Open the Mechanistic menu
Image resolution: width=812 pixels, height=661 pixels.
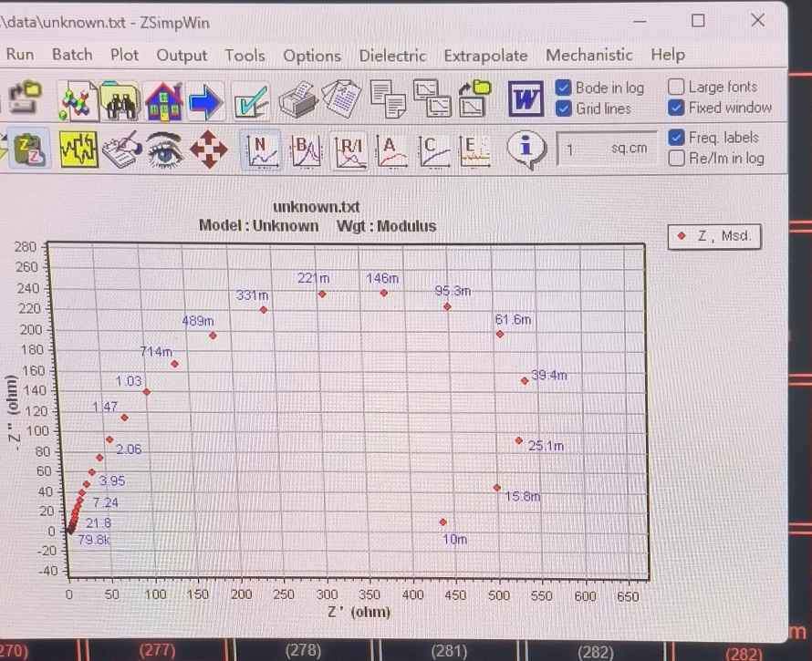tap(588, 55)
